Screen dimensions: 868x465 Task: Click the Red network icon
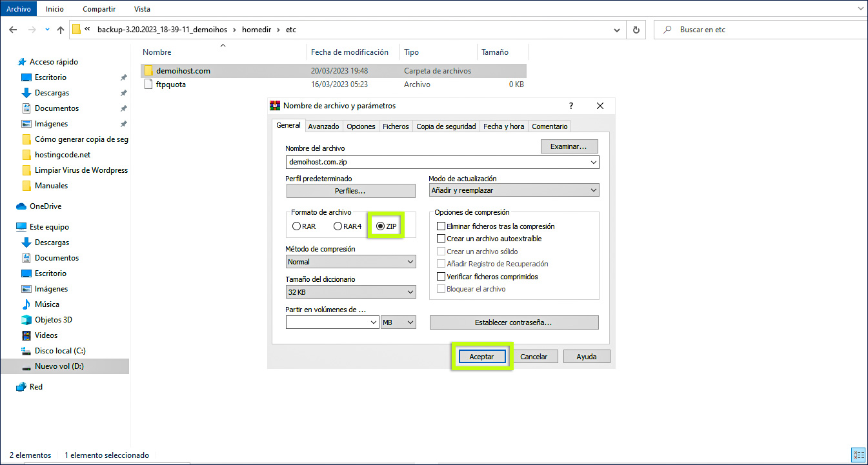pos(21,387)
